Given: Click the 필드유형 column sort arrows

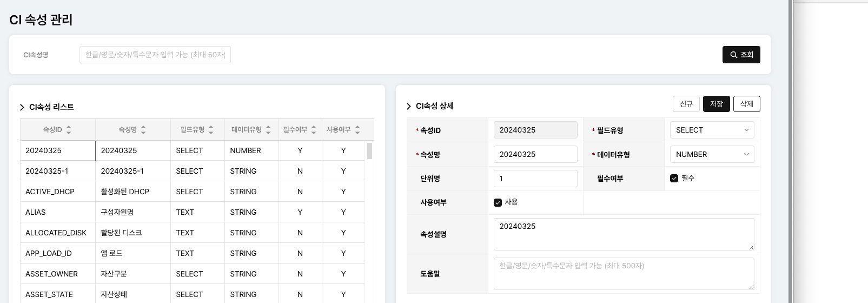Looking at the screenshot, I should (x=211, y=130).
